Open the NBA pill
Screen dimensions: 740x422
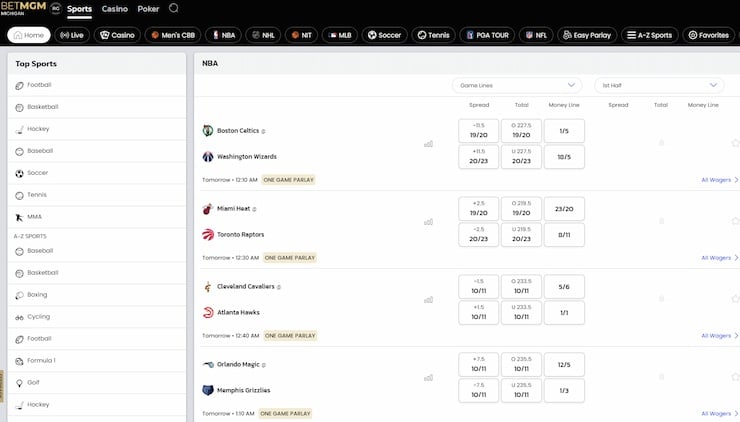(223, 35)
